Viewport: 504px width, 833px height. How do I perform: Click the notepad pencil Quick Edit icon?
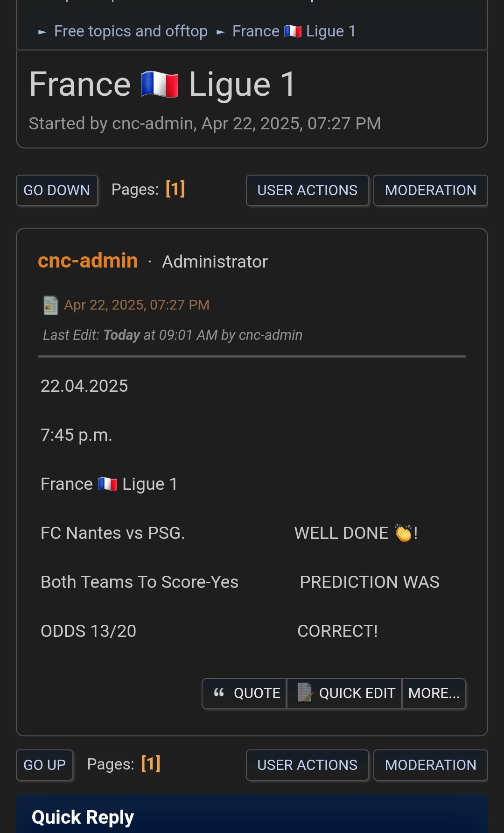(305, 692)
